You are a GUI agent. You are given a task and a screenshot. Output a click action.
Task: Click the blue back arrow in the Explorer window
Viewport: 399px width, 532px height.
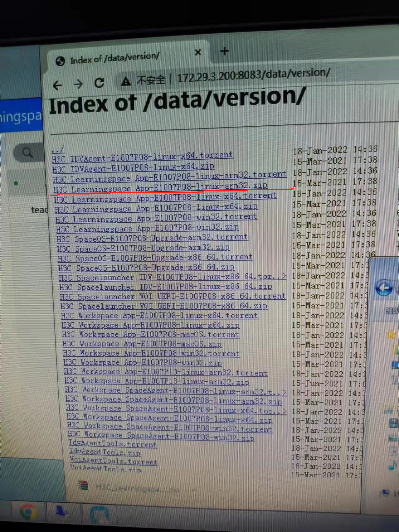[x=383, y=288]
